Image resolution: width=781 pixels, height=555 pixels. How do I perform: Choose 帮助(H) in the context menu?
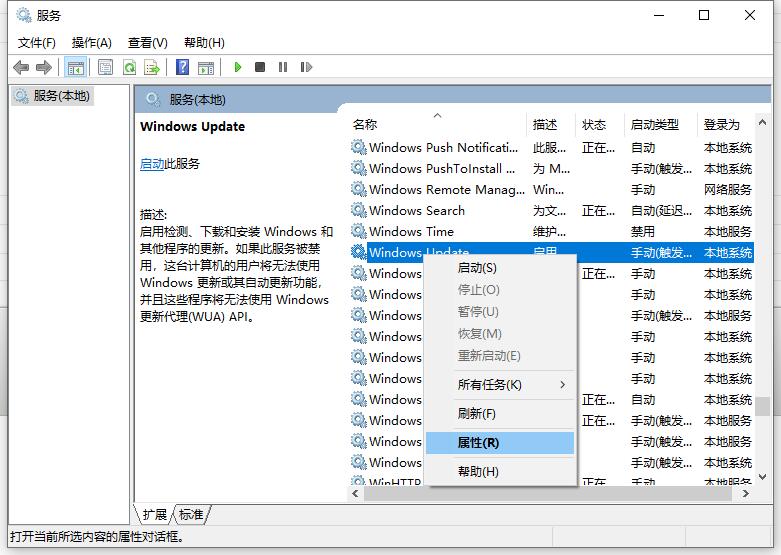(500, 471)
